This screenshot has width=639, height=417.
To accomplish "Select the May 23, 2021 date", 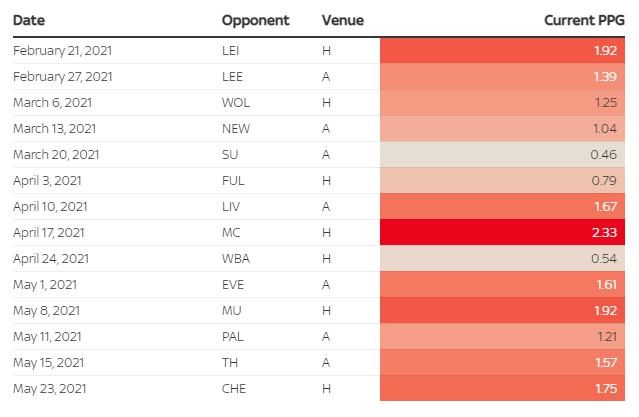I will [x=52, y=388].
